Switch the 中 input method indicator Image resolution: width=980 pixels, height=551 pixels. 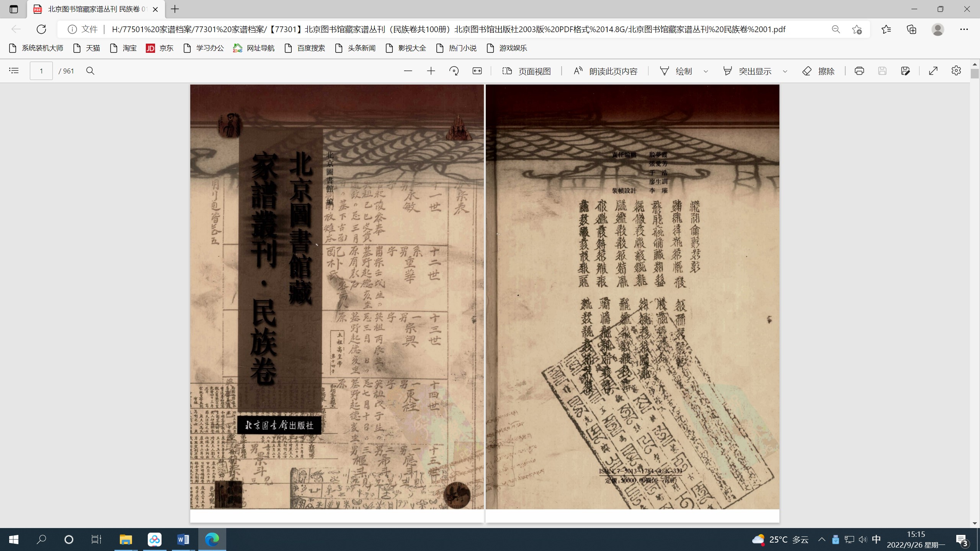(876, 540)
